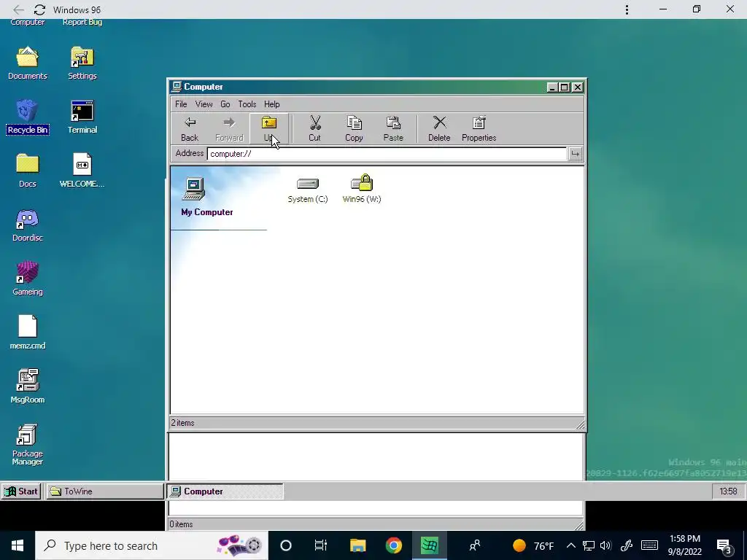The height and width of the screenshot is (560, 747).
Task: Select the Gameing desktop shortcut
Action: (x=27, y=279)
